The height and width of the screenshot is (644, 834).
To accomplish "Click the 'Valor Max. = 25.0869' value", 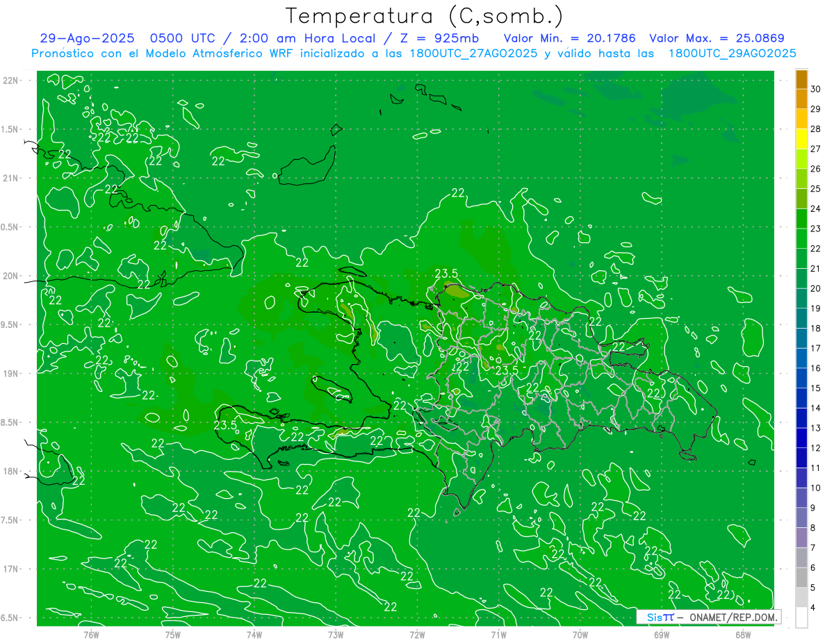I will pos(717,38).
